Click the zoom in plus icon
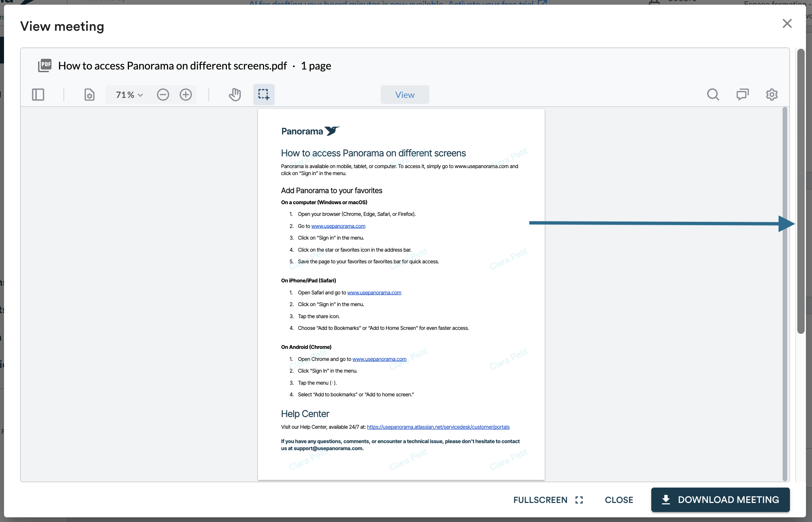 (186, 95)
